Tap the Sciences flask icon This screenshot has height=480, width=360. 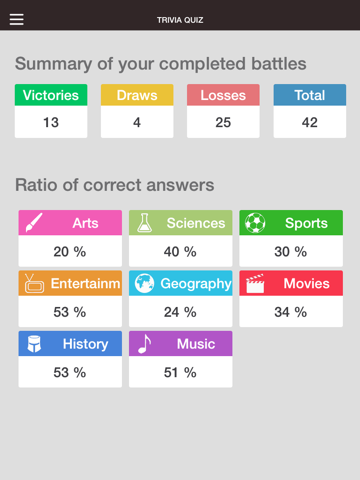[x=144, y=223]
